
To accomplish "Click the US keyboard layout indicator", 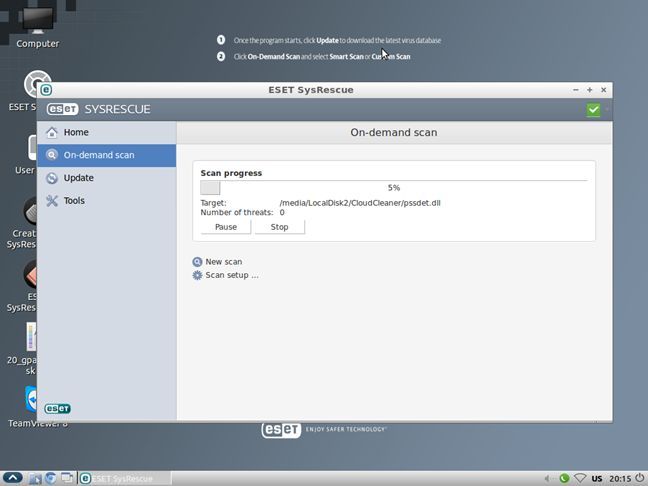I will pos(597,478).
